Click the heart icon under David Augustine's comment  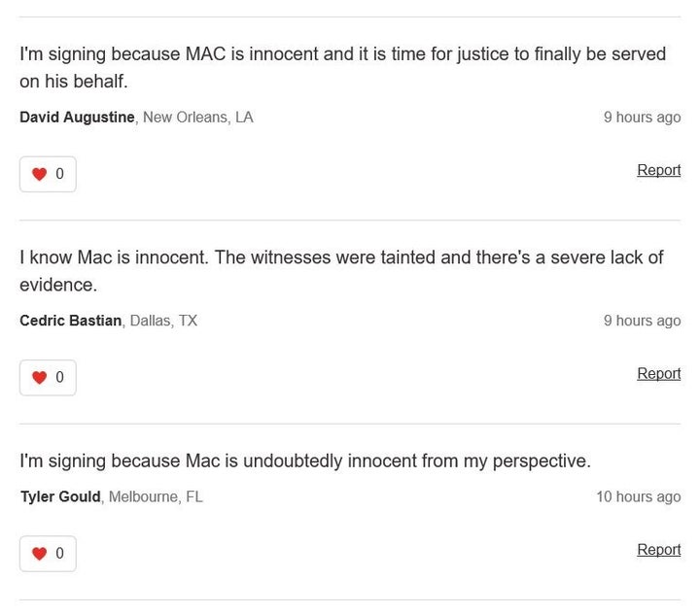tap(39, 175)
